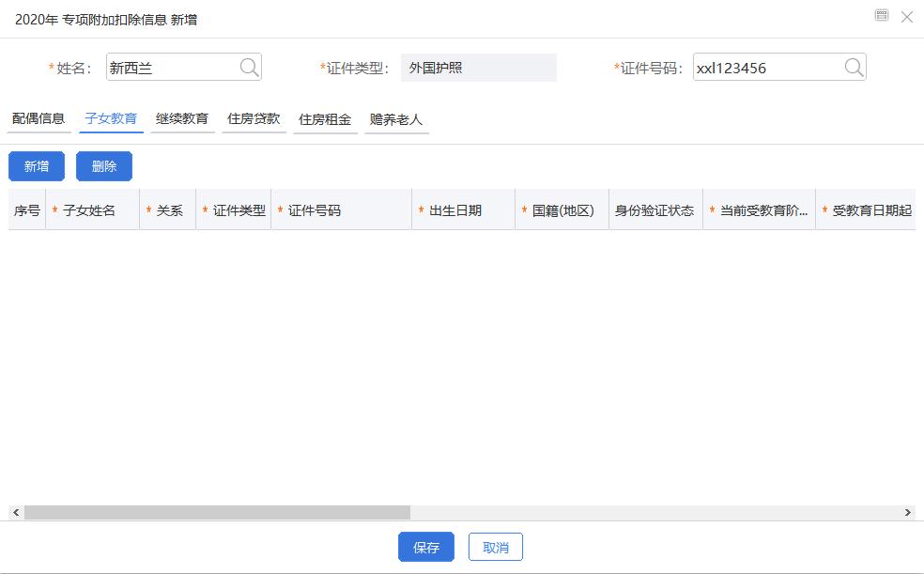This screenshot has height=574, width=924.
Task: Click the search magnifier beside 证件号码 field
Action: [x=853, y=67]
